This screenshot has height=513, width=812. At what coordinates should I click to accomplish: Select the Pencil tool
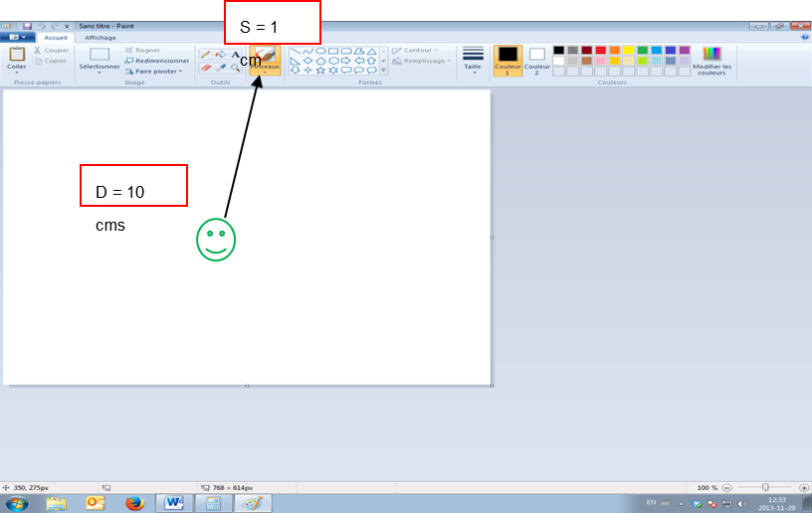point(205,55)
